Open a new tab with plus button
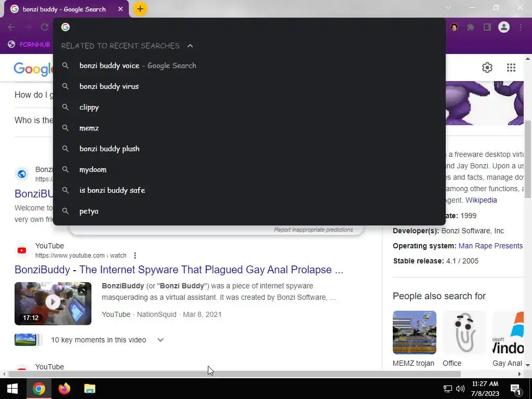Screen dimensions: 532x399 tap(140, 9)
